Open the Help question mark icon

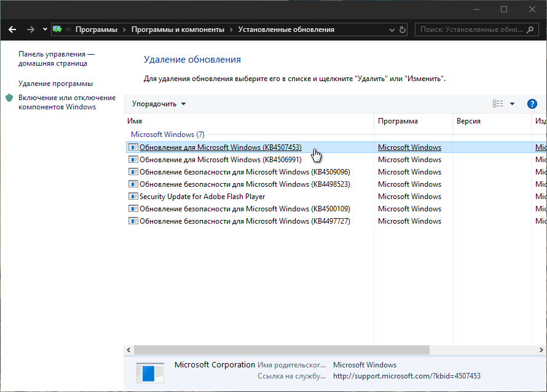point(532,104)
